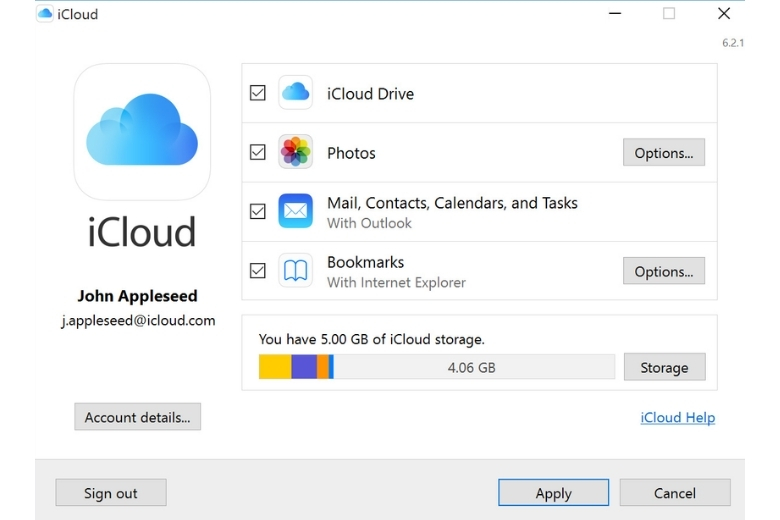The width and height of the screenshot is (780, 520).
Task: Open Photos Options
Action: pyautogui.click(x=664, y=152)
